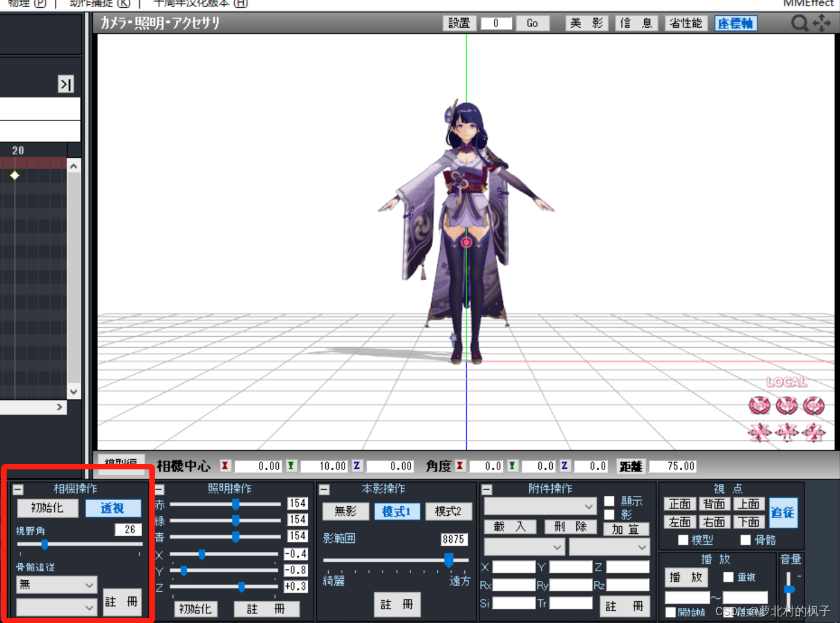Collapse the 照明操作 panel
Viewport: 840px width, 623px height.
[x=159, y=489]
